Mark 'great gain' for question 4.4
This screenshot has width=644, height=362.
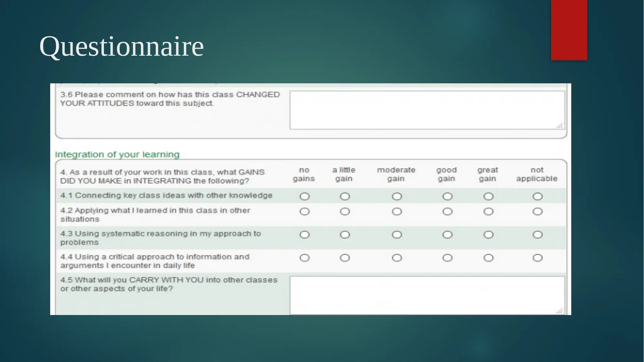[x=488, y=258]
